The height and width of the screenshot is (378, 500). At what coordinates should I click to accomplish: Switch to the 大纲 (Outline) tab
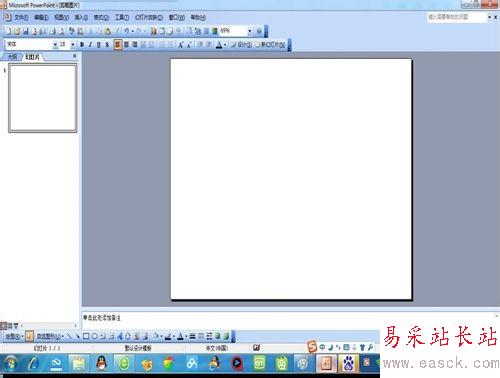point(12,57)
